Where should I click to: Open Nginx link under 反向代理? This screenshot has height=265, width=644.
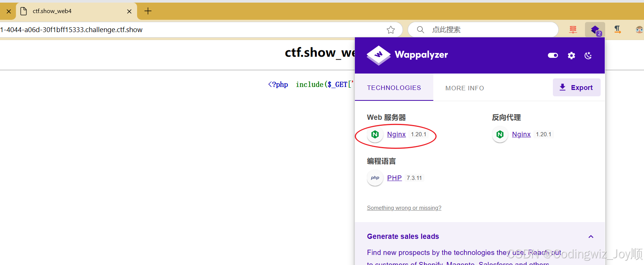tap(521, 134)
